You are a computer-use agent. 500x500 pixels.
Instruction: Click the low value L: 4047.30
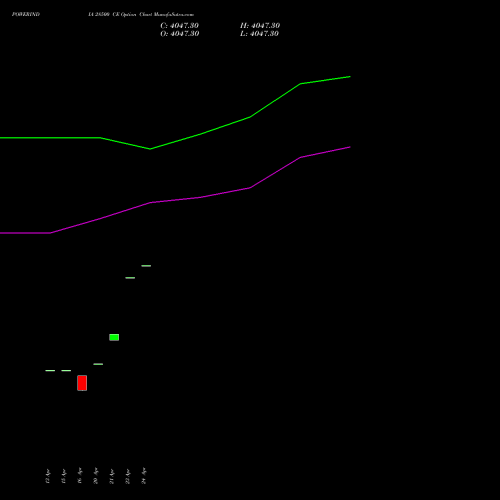(x=259, y=34)
